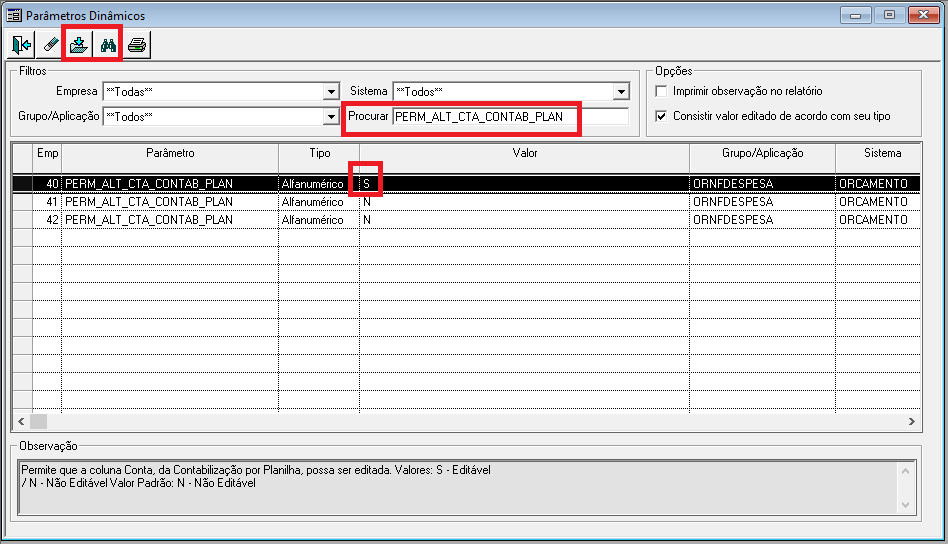Select the row selector for Emp 40

(x=23, y=184)
